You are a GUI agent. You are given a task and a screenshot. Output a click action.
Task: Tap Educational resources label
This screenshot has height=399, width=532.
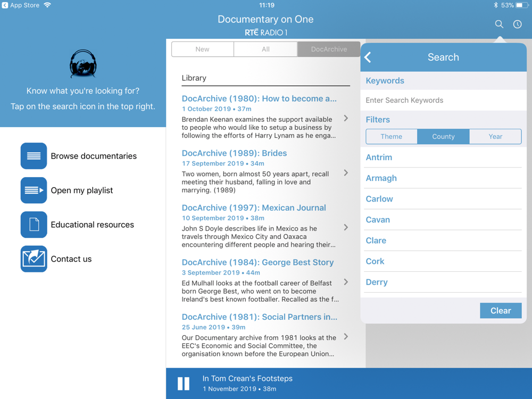tap(92, 225)
